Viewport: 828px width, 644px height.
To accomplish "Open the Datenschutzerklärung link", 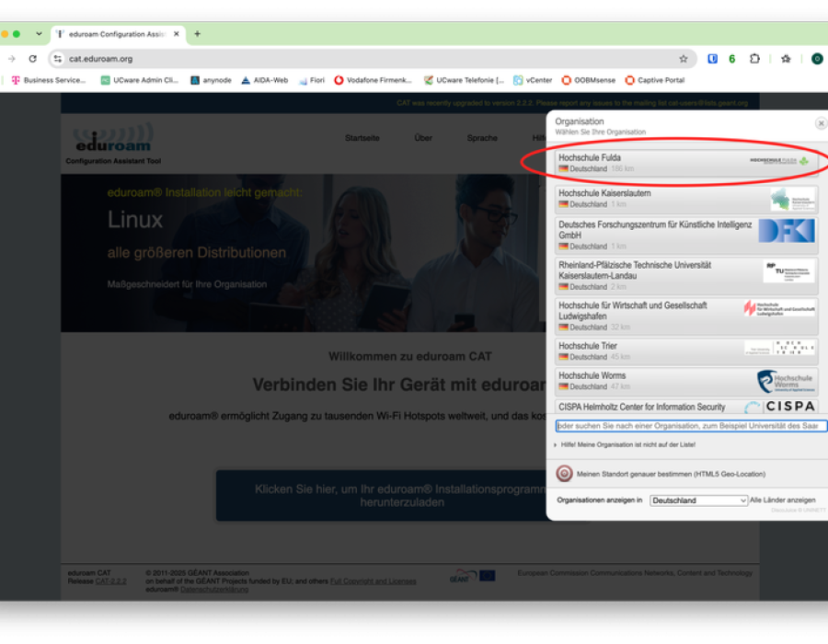I will tap(213, 589).
